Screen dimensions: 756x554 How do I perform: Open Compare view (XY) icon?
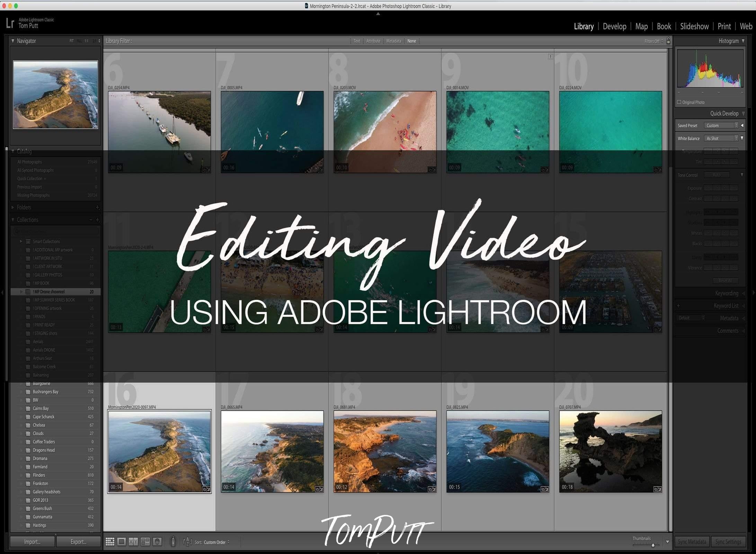(x=133, y=542)
